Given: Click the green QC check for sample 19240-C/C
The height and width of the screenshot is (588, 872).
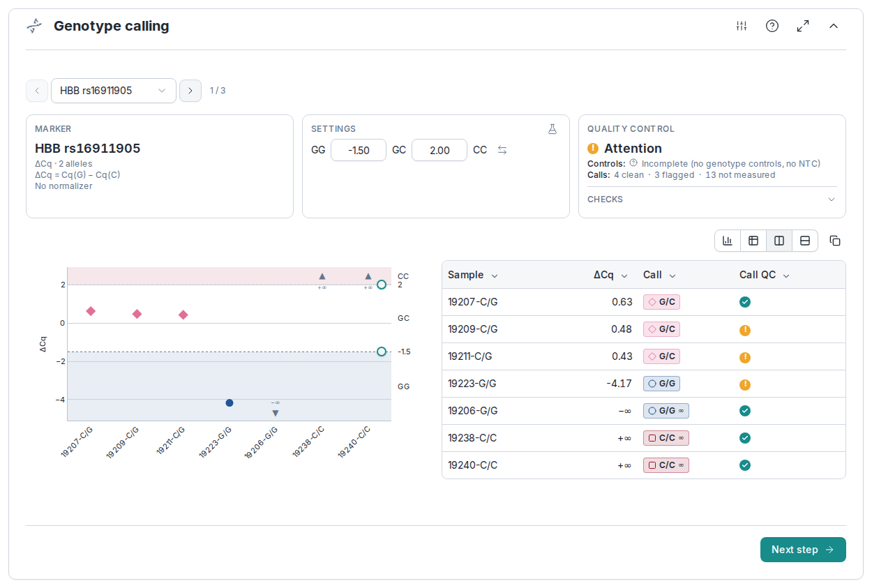Looking at the screenshot, I should click(x=745, y=465).
